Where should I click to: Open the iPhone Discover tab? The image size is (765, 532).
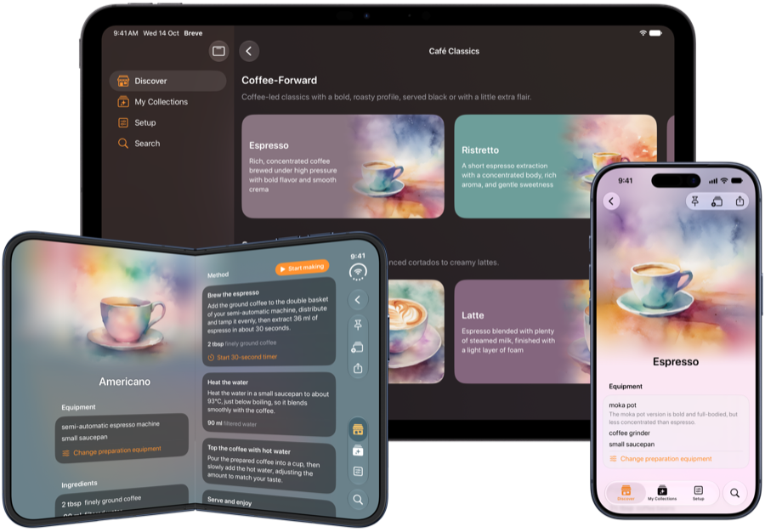coord(626,493)
